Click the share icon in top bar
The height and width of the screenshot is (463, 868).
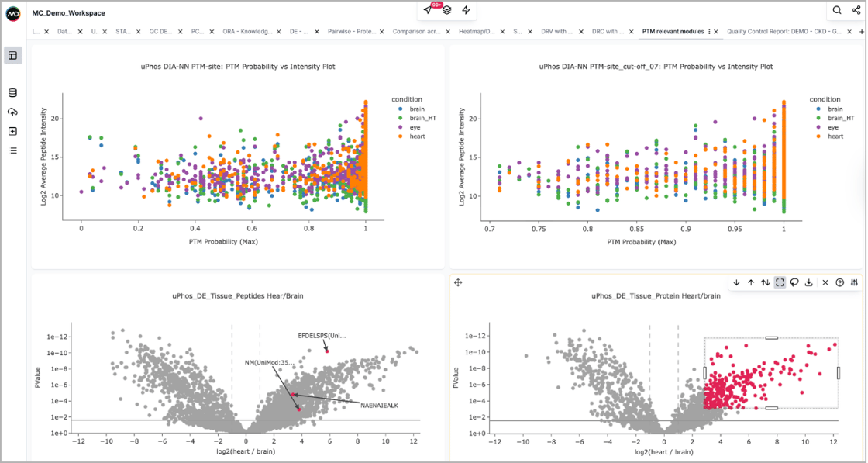856,10
